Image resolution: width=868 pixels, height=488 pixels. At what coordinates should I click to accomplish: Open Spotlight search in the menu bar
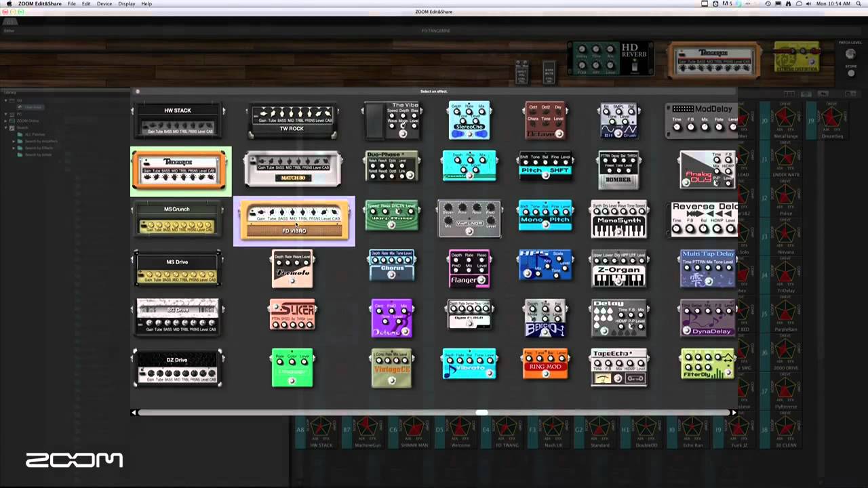click(x=859, y=4)
